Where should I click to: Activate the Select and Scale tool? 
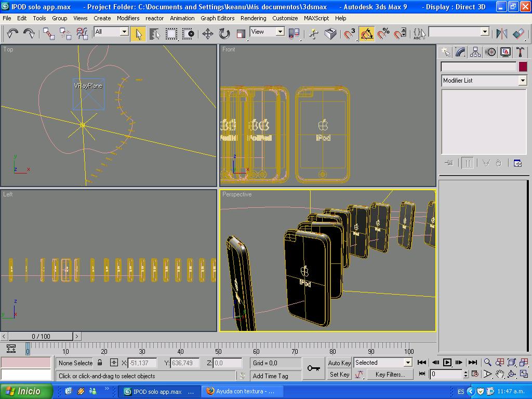tap(241, 34)
